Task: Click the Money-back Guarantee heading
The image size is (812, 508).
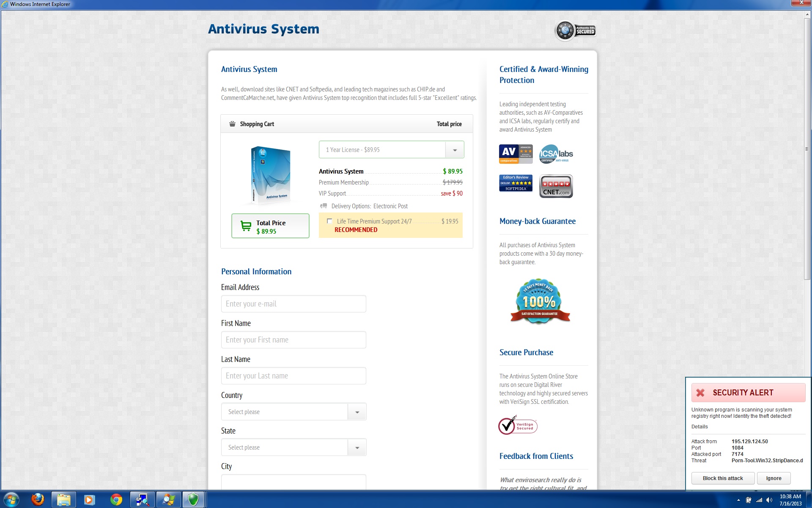Action: pyautogui.click(x=538, y=221)
